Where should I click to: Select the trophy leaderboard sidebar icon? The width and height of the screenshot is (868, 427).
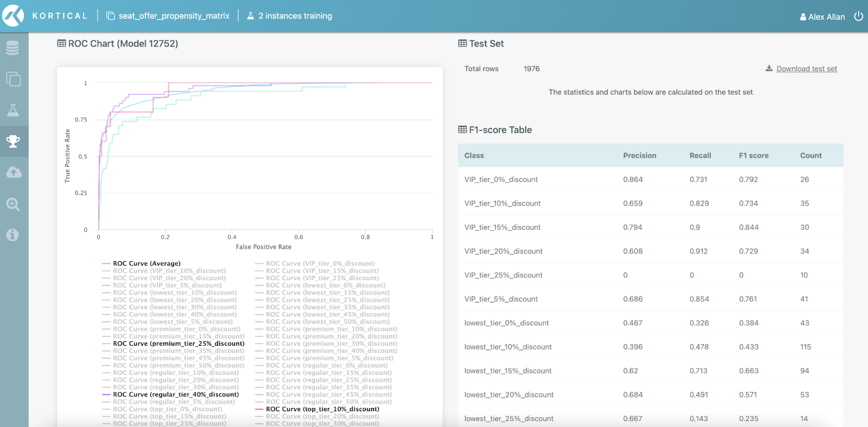coord(13,141)
